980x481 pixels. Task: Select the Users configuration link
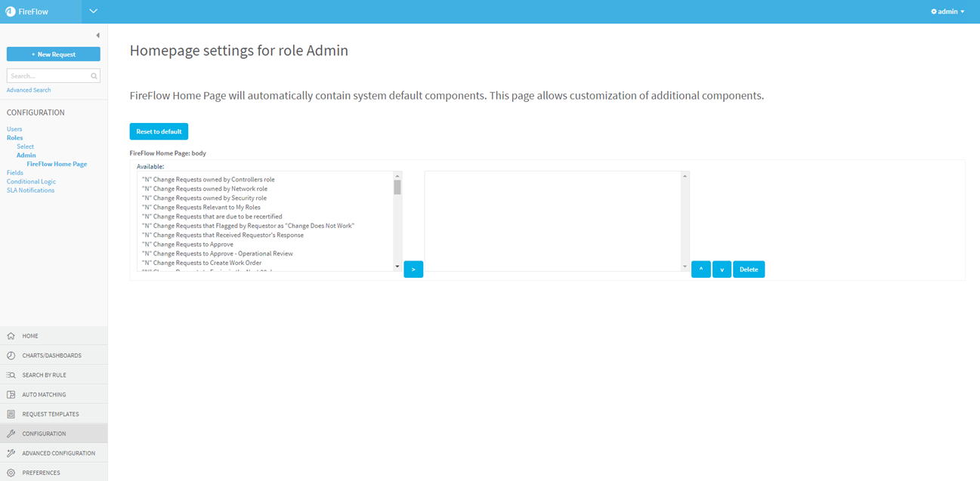click(14, 129)
